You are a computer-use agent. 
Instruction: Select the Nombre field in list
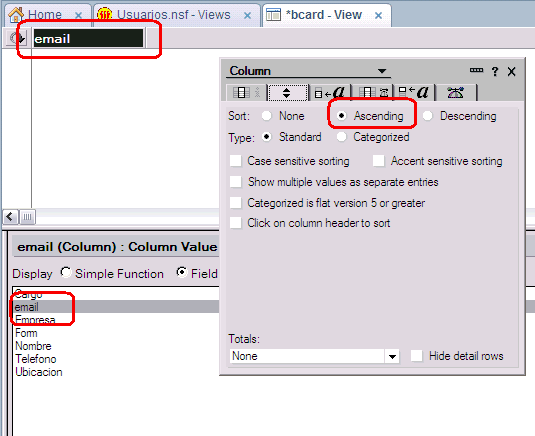pos(33,346)
